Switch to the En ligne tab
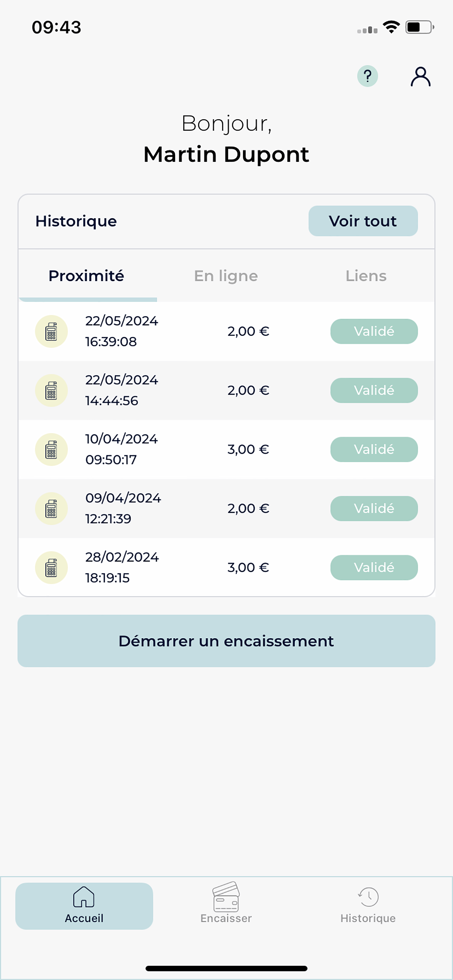Screen dimensions: 453x980 click(x=226, y=276)
